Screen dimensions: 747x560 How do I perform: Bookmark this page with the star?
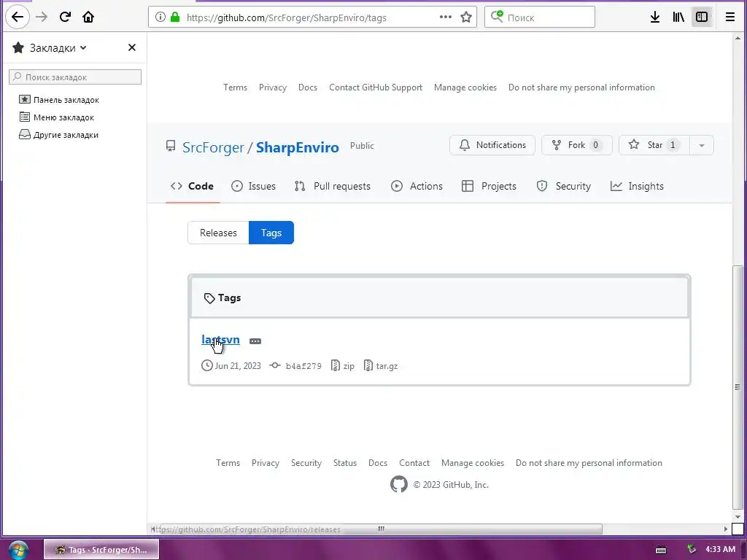(x=466, y=17)
